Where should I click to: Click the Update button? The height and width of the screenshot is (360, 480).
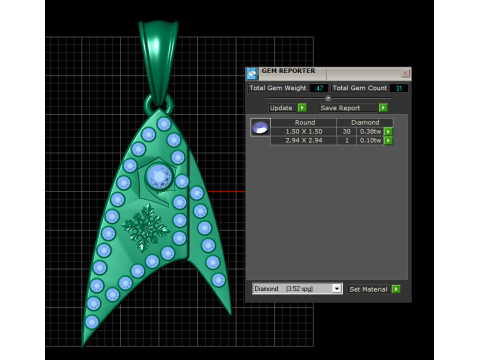click(283, 108)
